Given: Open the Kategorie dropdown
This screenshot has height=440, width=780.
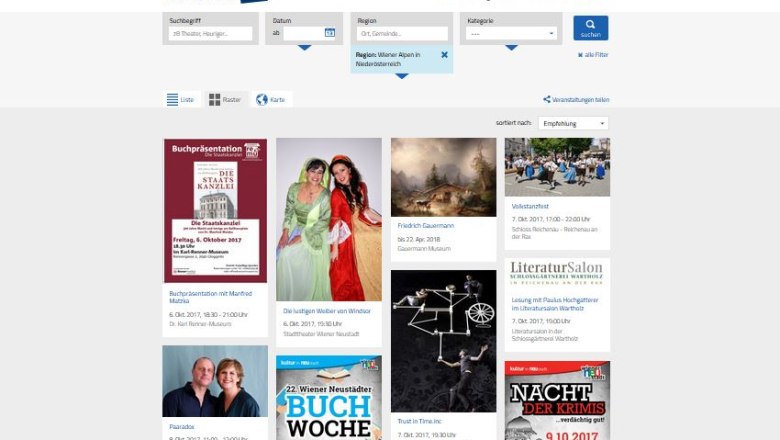Looking at the screenshot, I should click(511, 33).
